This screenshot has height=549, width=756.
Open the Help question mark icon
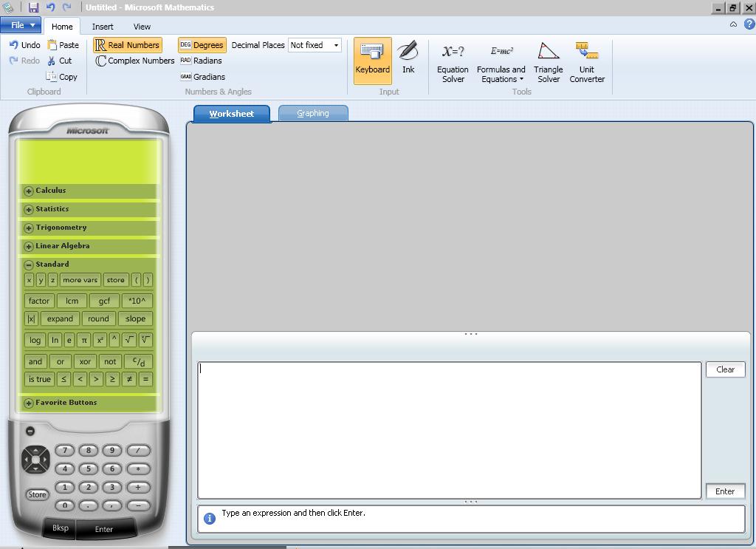pyautogui.click(x=749, y=24)
